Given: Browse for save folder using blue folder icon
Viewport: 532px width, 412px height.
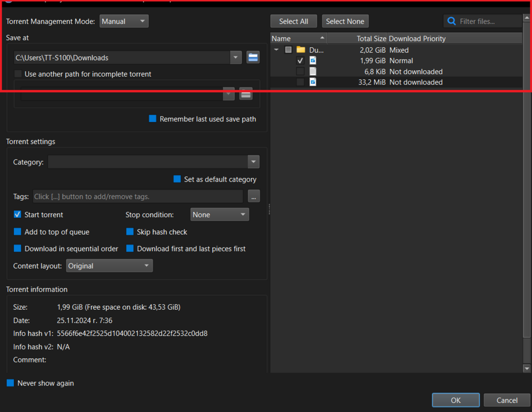Looking at the screenshot, I should pos(253,57).
